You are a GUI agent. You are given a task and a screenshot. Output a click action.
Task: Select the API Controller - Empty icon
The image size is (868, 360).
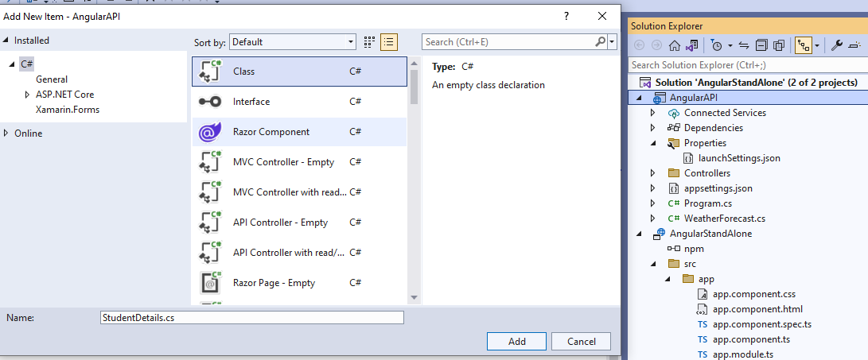coord(210,223)
